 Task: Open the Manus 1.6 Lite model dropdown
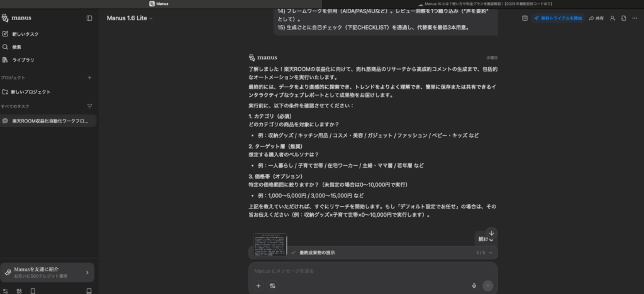coord(130,18)
